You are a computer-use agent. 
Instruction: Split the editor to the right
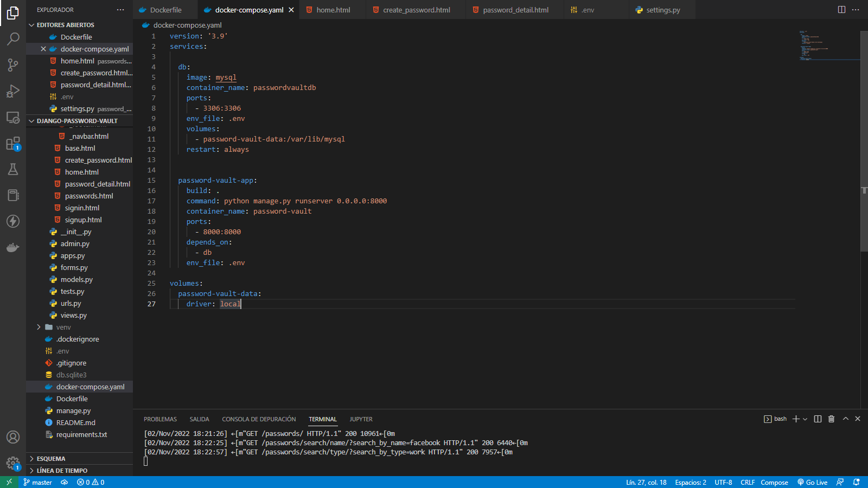(841, 10)
